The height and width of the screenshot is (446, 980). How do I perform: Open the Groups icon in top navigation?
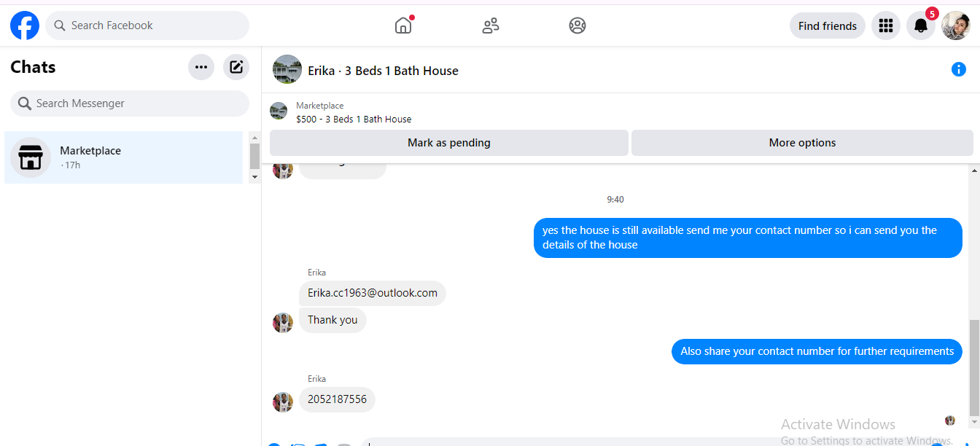(577, 26)
